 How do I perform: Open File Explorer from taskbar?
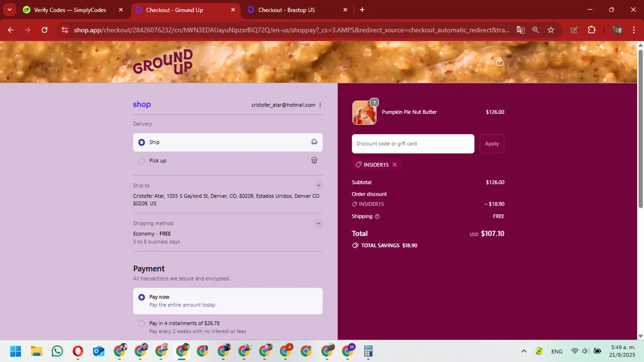point(36,351)
